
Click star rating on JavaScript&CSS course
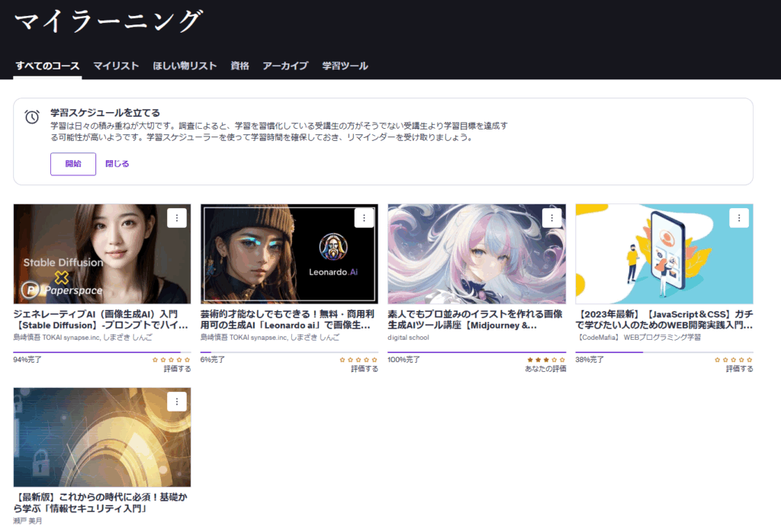click(x=734, y=360)
